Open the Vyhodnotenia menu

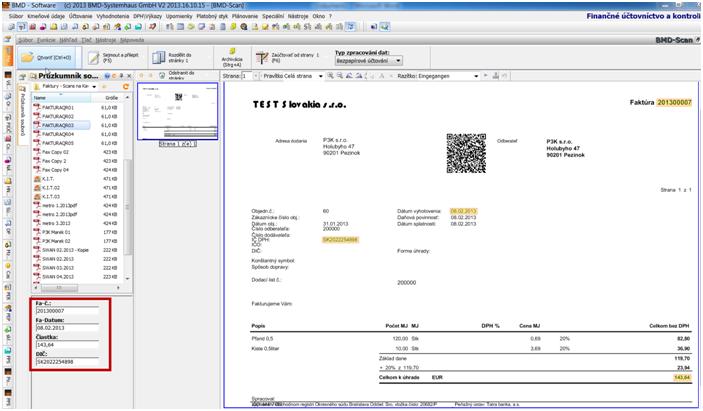tap(113, 16)
